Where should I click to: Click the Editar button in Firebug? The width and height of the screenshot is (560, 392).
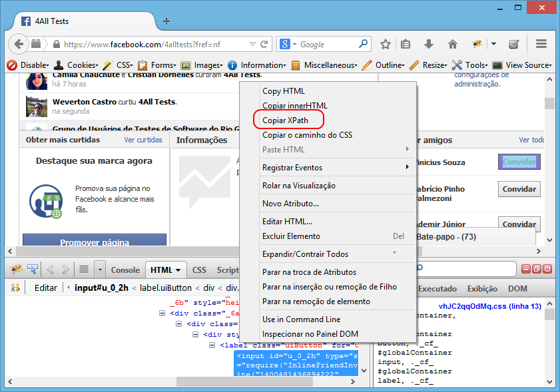[x=46, y=288]
